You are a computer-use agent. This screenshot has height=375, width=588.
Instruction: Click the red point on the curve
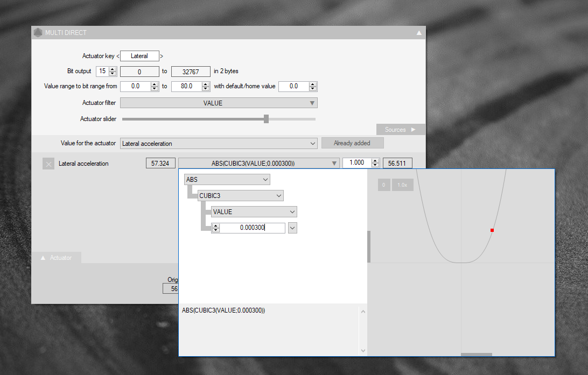click(x=492, y=230)
